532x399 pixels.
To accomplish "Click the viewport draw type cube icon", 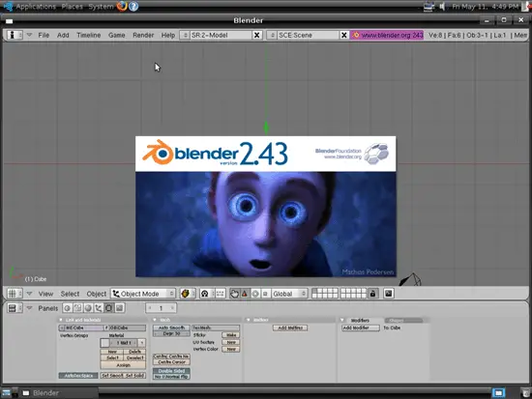I will point(185,294).
